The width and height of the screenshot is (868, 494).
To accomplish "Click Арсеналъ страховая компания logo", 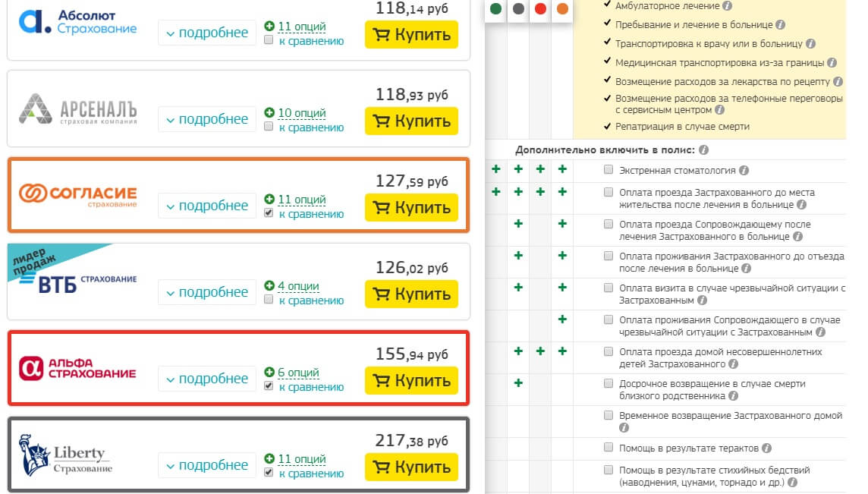I will (78, 109).
